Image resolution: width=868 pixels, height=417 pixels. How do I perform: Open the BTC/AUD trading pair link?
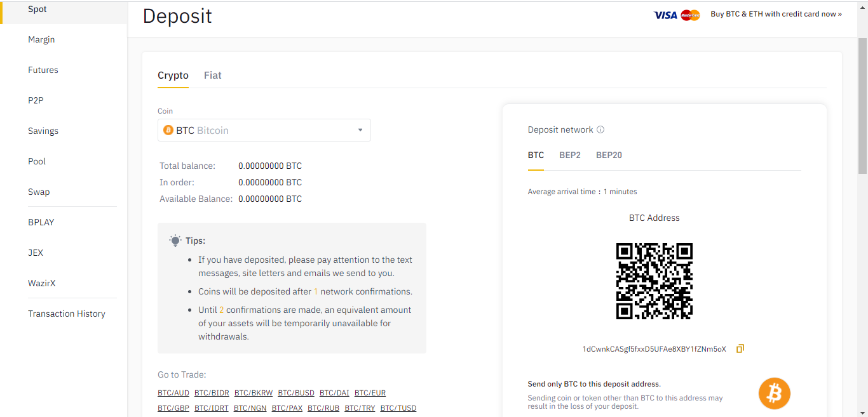[x=173, y=393]
